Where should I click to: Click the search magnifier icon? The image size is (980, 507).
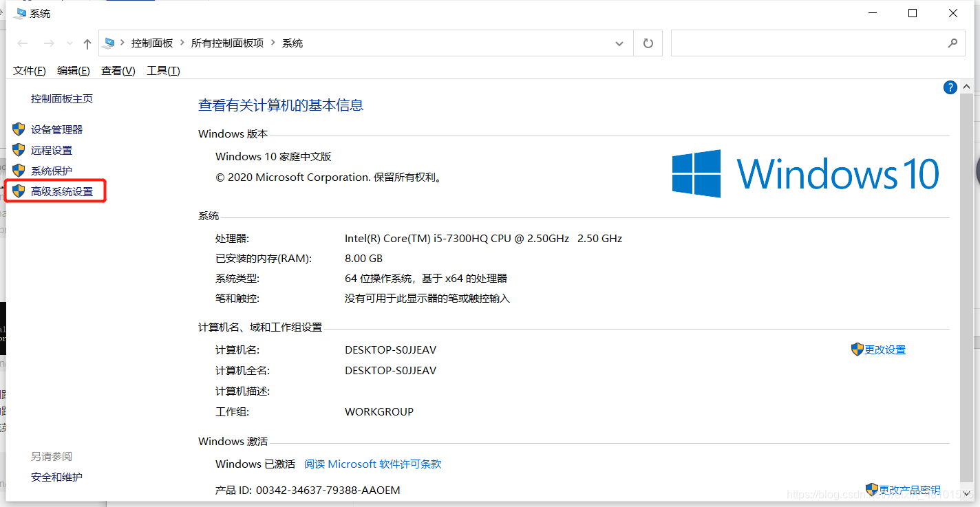click(952, 43)
